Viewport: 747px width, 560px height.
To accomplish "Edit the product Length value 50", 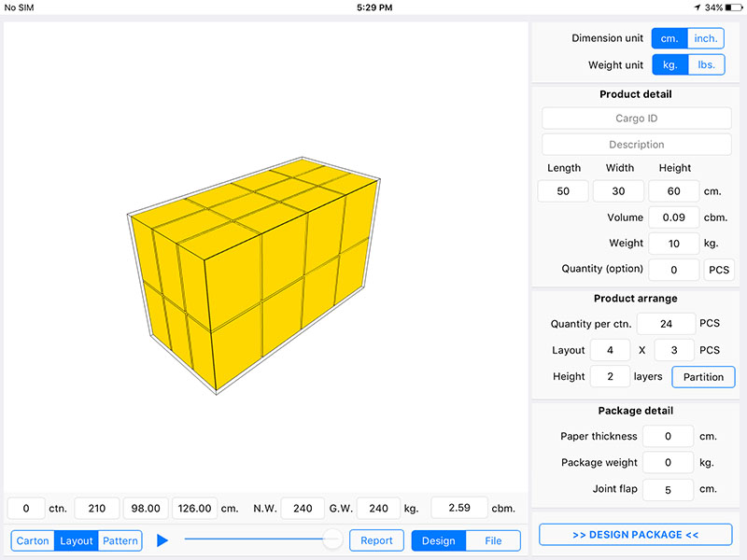I will pyautogui.click(x=563, y=191).
